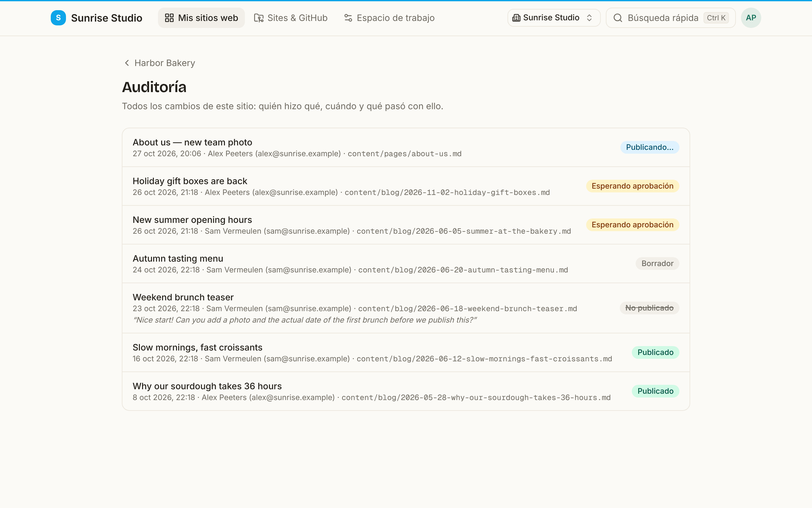Open Autumn tasting menu entry
This screenshot has width=812, height=508.
point(406,264)
